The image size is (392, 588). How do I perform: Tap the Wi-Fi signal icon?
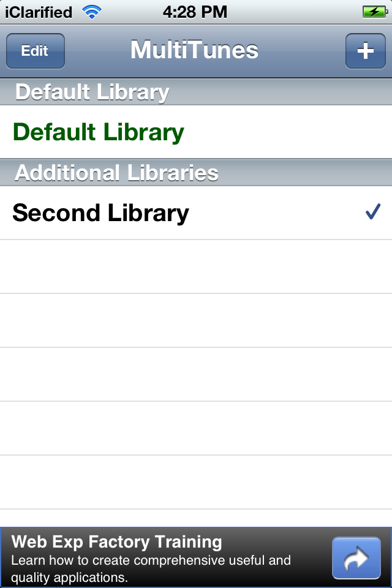(92, 12)
